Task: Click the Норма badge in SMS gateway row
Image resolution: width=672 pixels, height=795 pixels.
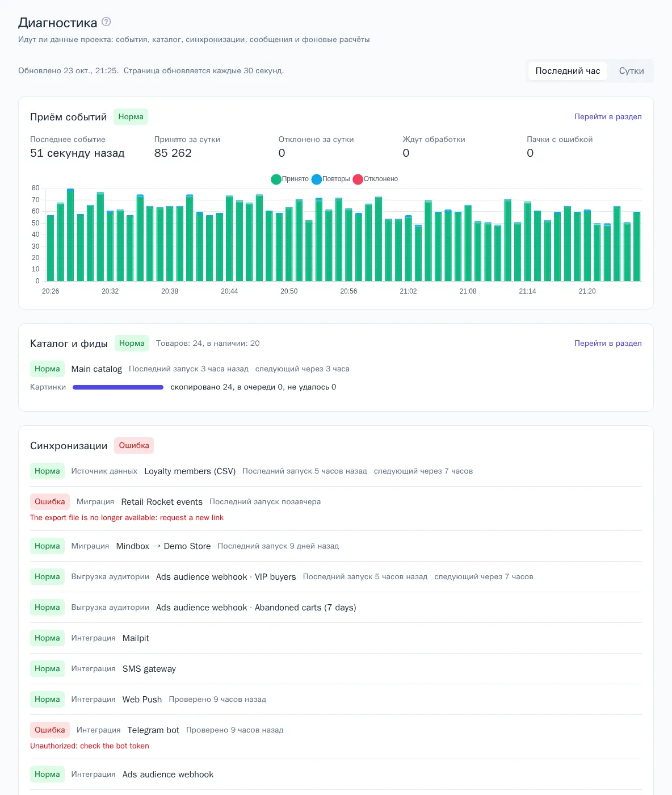Action: 47,668
